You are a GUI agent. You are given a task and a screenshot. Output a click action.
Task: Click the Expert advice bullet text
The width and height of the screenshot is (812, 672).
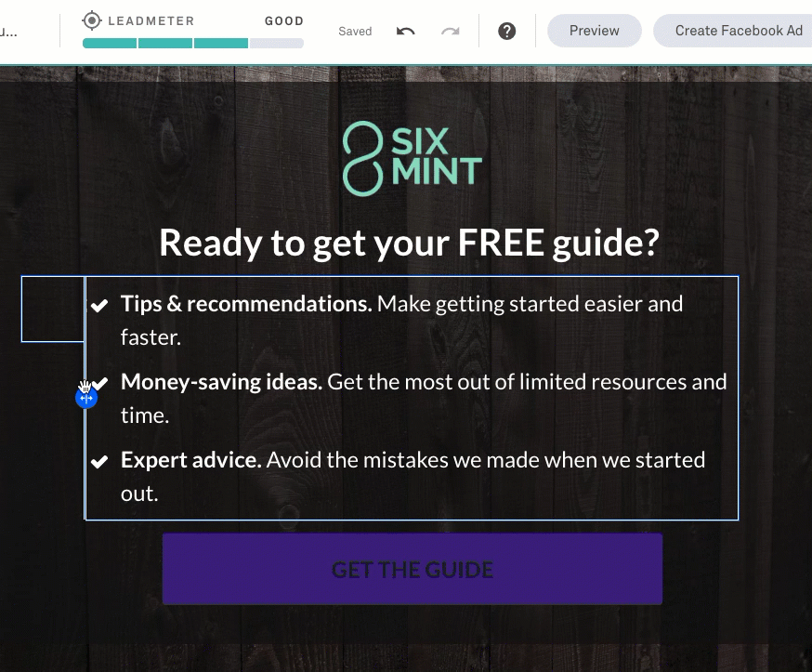coord(413,476)
